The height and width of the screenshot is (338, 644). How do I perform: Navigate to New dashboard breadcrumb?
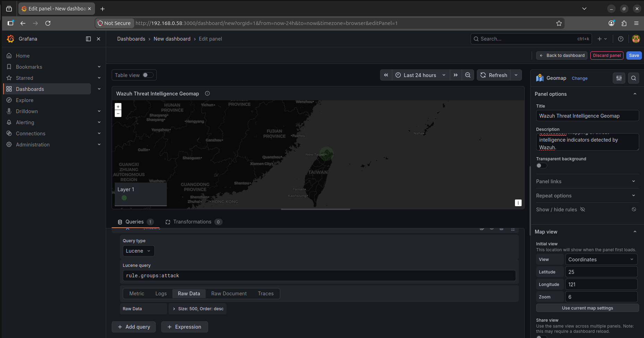click(172, 39)
